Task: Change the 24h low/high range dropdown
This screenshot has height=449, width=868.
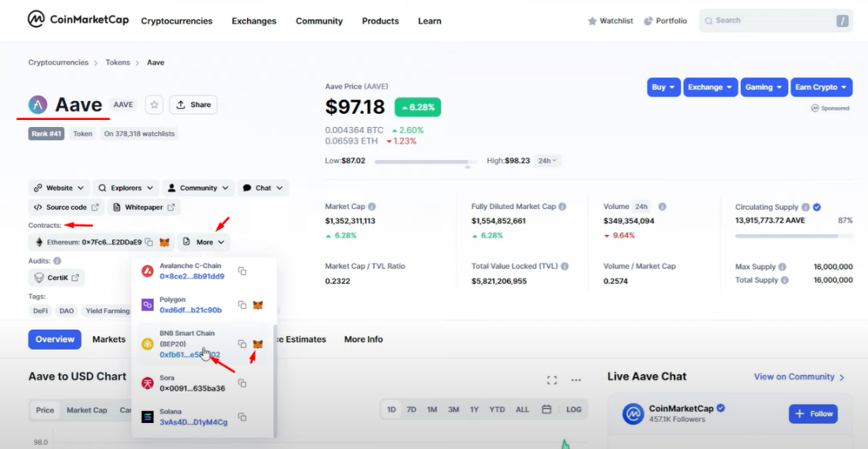Action: [x=547, y=161]
